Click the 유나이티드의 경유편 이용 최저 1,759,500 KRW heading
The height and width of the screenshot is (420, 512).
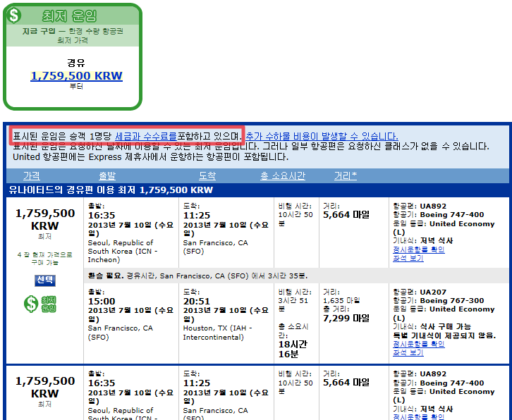111,190
